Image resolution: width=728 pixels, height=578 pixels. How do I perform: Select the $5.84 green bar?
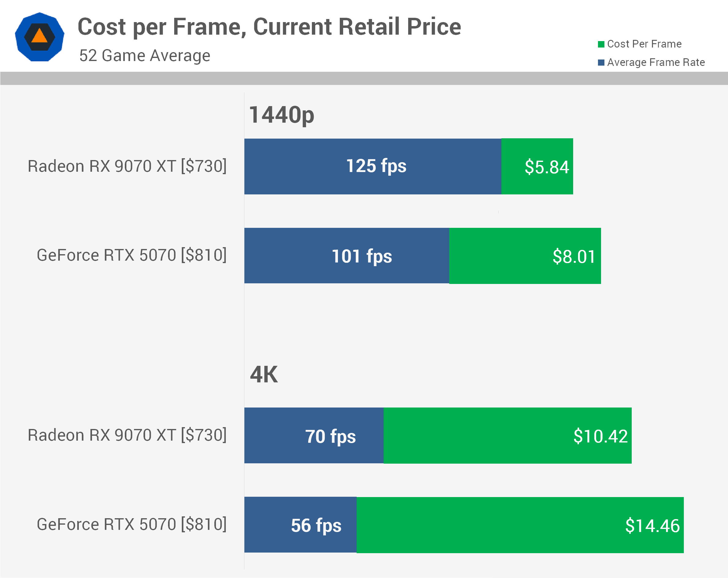[537, 167]
